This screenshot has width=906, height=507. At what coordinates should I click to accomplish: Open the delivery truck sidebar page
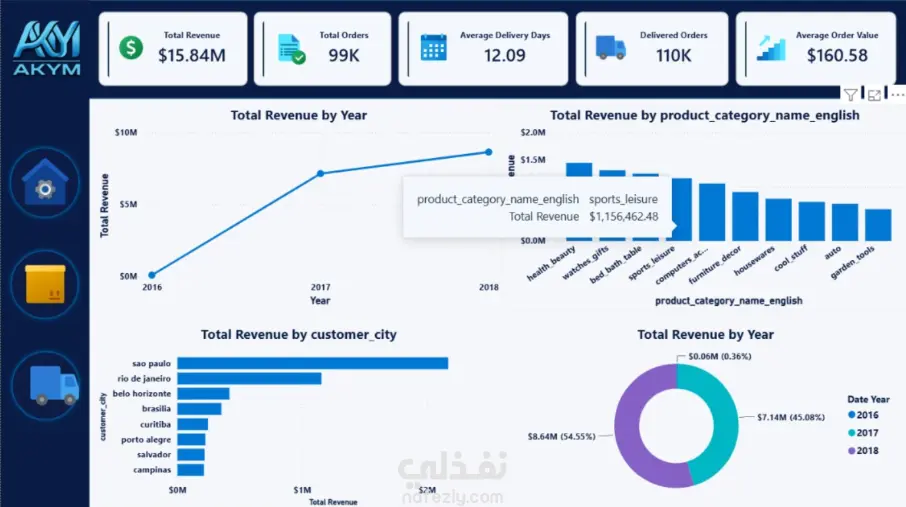[x=46, y=385]
